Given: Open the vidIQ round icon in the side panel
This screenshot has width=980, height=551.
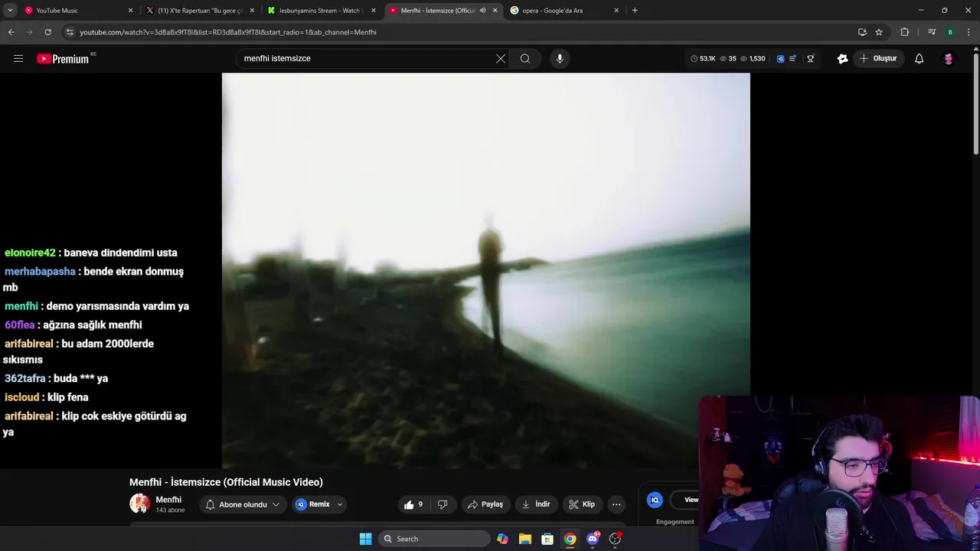Looking at the screenshot, I should [x=655, y=500].
